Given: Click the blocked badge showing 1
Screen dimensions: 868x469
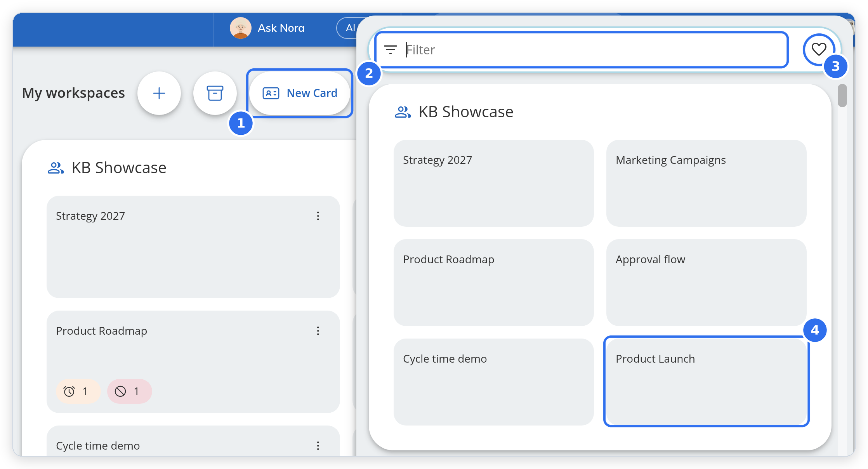Looking at the screenshot, I should tap(129, 391).
